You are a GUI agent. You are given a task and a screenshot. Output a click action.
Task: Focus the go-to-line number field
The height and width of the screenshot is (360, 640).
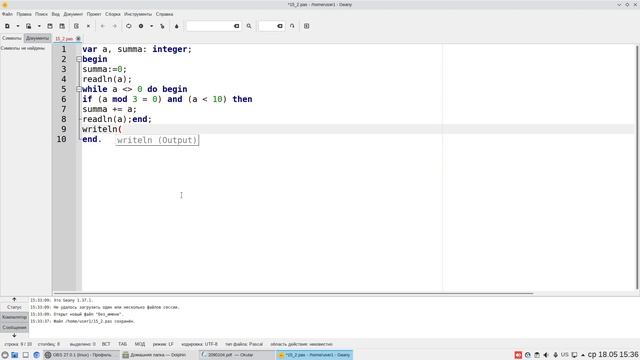click(267, 26)
